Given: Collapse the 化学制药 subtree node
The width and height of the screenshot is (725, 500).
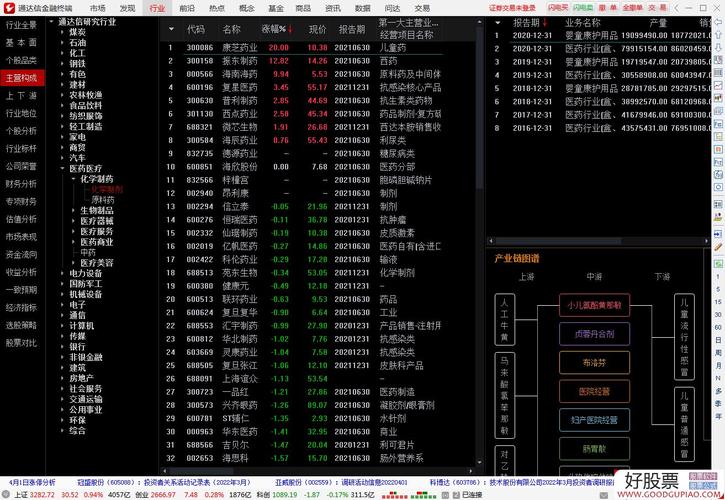Looking at the screenshot, I should coord(73,179).
